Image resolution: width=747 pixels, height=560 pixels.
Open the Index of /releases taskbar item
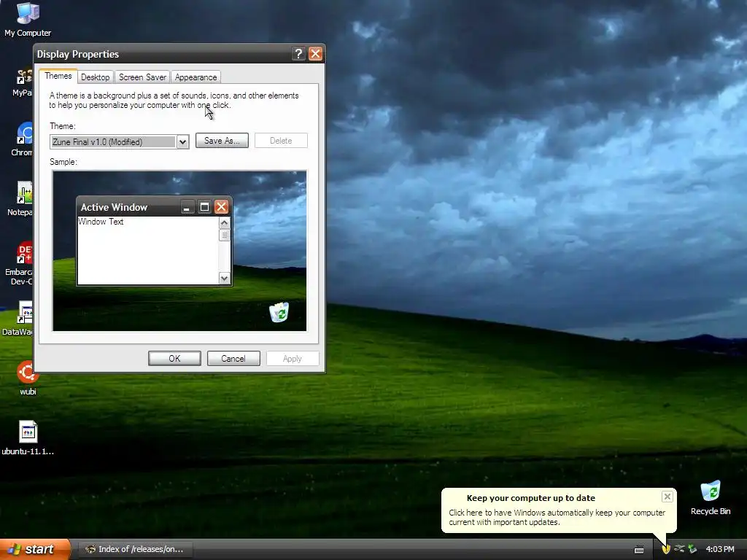coord(136,549)
